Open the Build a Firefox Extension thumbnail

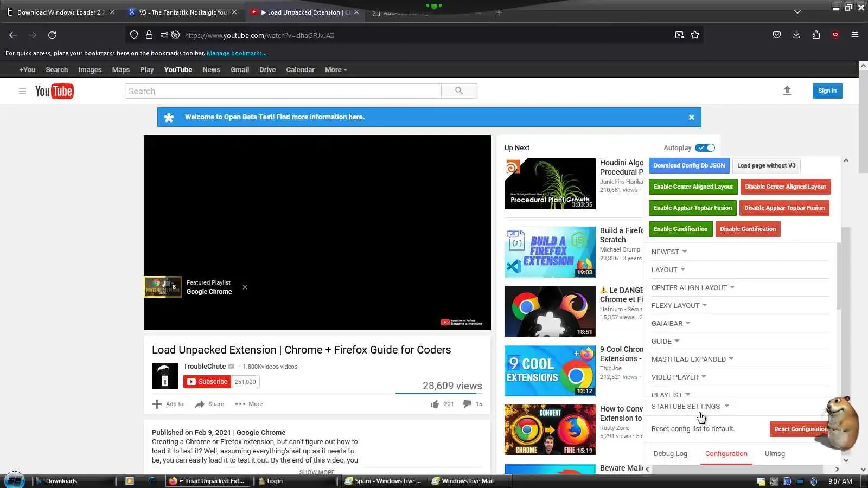click(550, 252)
